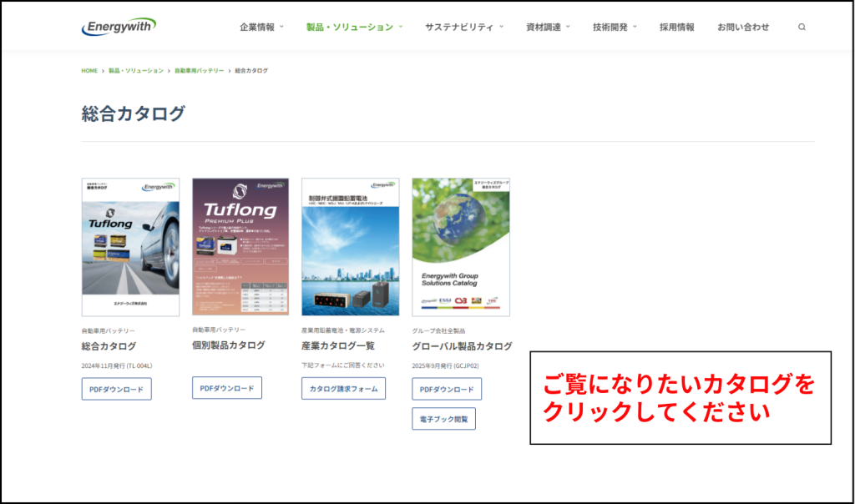
Task: Open the 技術開発 navigation menu
Action: coord(615,27)
